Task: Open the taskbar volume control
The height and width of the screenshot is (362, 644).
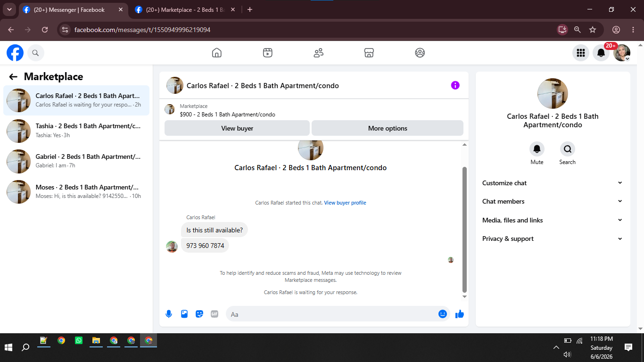Action: pos(567,354)
